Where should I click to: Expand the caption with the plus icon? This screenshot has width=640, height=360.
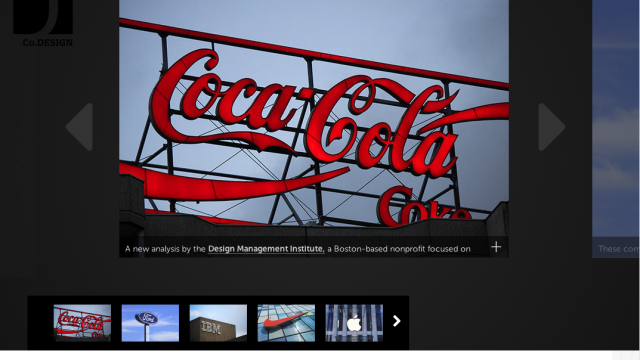click(x=496, y=247)
